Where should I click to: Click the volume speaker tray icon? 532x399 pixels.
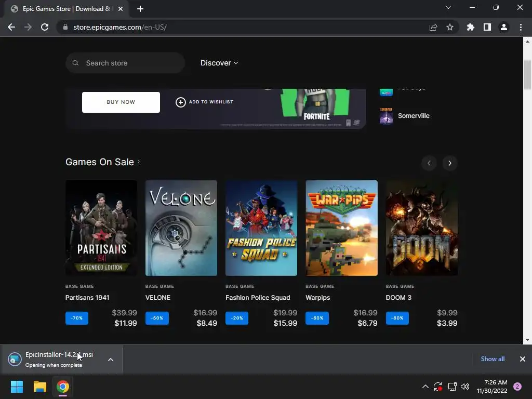(x=465, y=387)
